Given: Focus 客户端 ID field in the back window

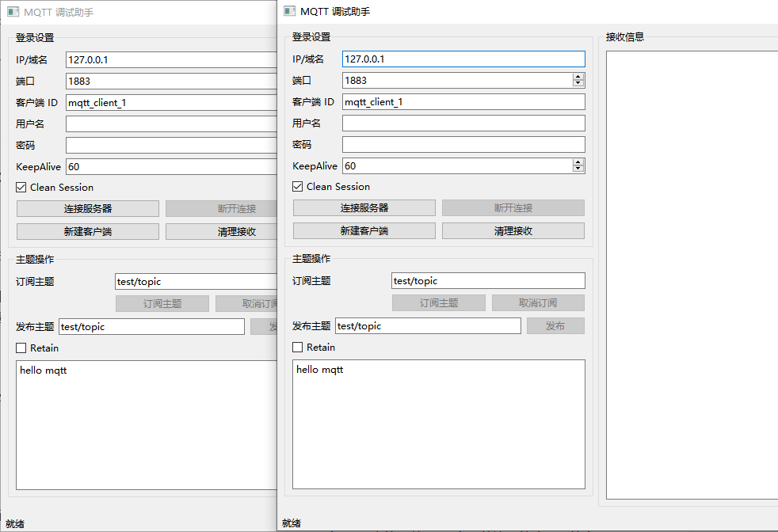Looking at the screenshot, I should tap(171, 103).
